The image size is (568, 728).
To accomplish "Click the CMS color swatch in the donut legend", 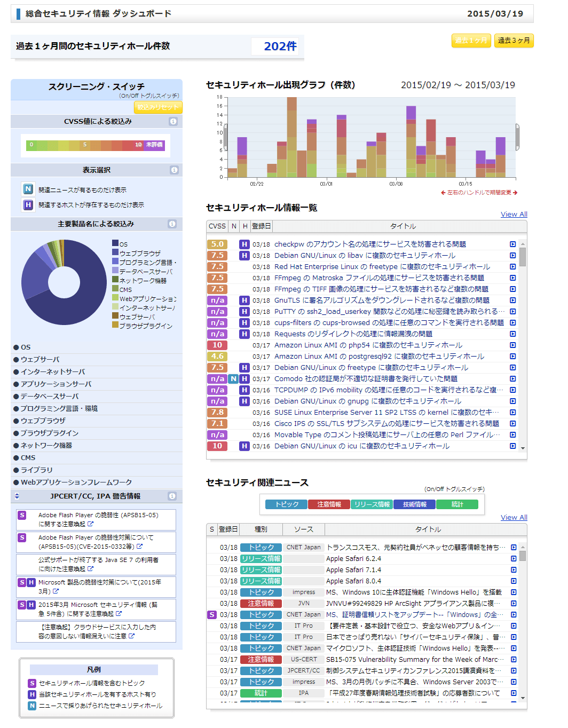I will pyautogui.click(x=115, y=289).
